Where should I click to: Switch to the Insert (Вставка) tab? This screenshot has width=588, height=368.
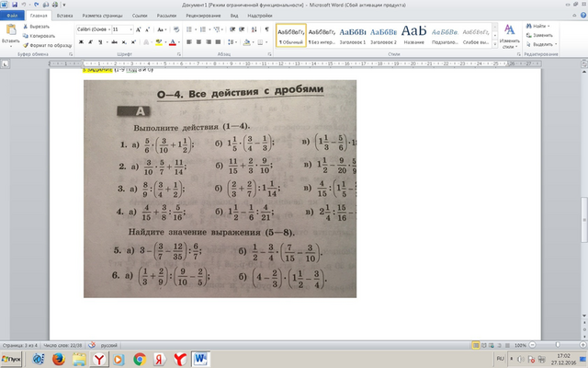pyautogui.click(x=65, y=16)
